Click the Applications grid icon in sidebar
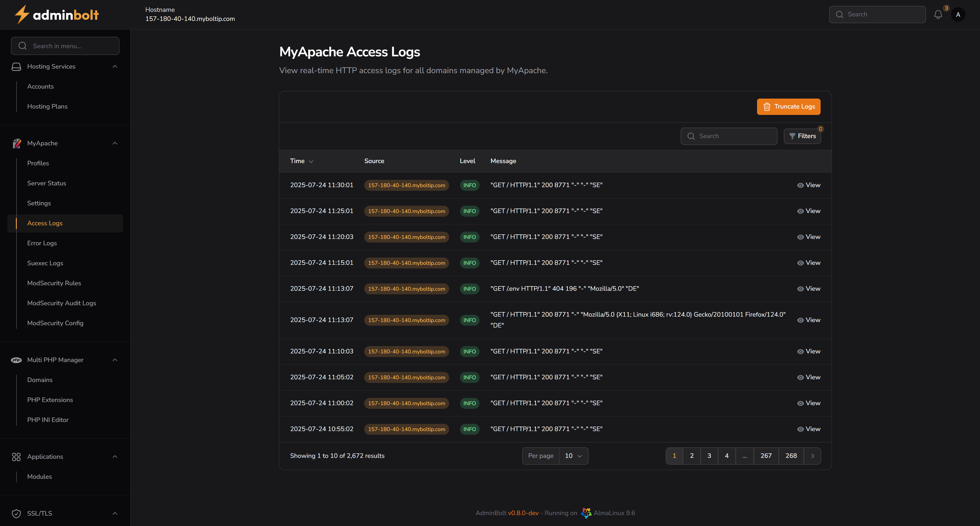The image size is (980, 526). click(x=16, y=456)
